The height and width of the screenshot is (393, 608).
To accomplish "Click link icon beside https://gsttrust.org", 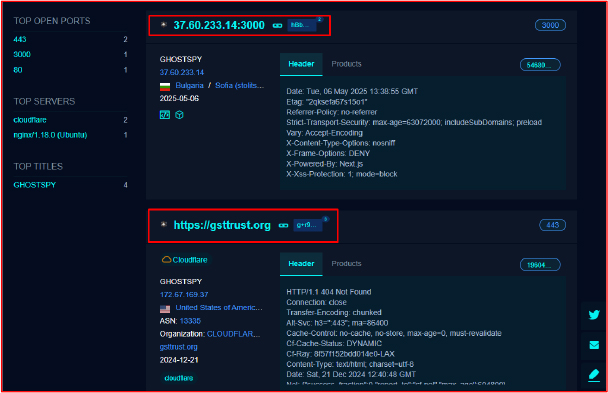I will (283, 225).
